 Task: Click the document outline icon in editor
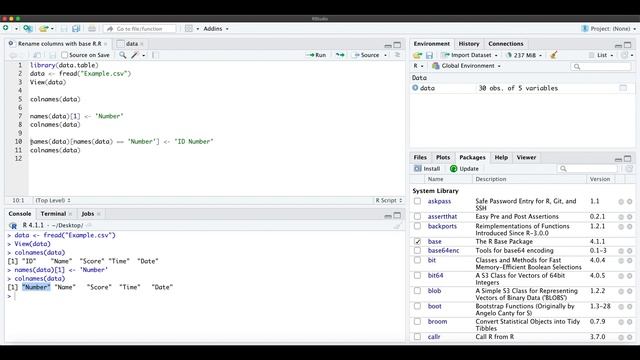click(x=397, y=55)
